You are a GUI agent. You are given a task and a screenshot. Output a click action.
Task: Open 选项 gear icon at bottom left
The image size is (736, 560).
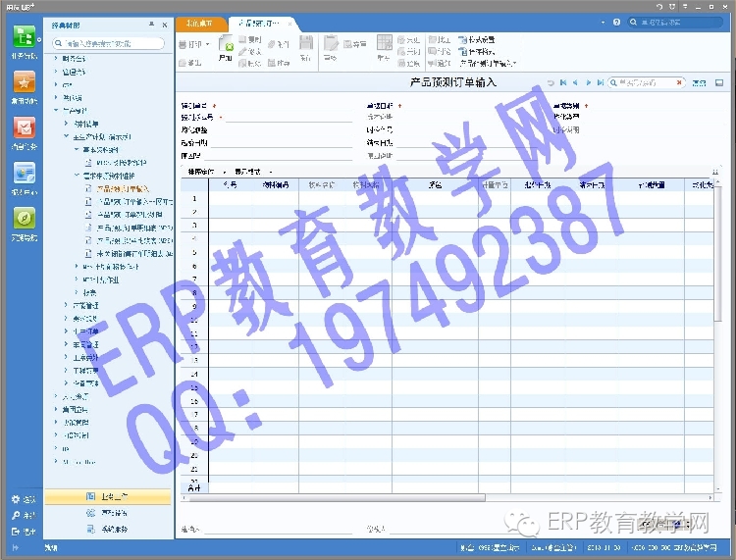coord(16,499)
